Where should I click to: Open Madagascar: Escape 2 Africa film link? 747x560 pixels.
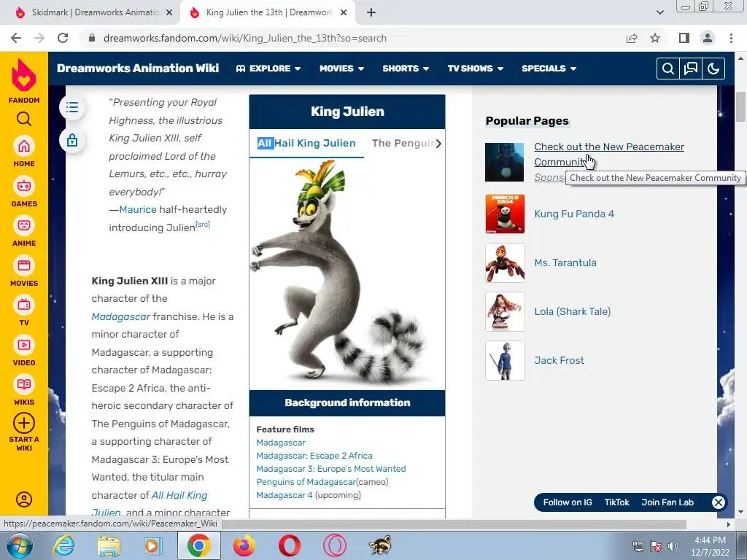tap(314, 456)
